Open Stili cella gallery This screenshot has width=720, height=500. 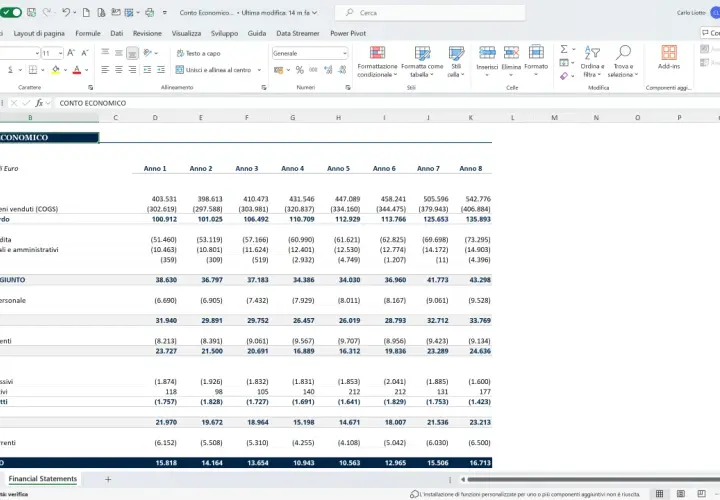click(x=456, y=62)
